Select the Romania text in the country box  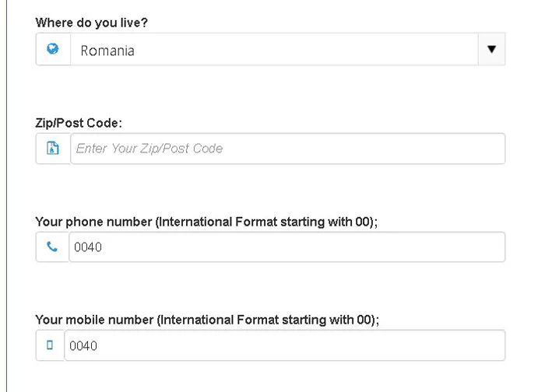[107, 51]
